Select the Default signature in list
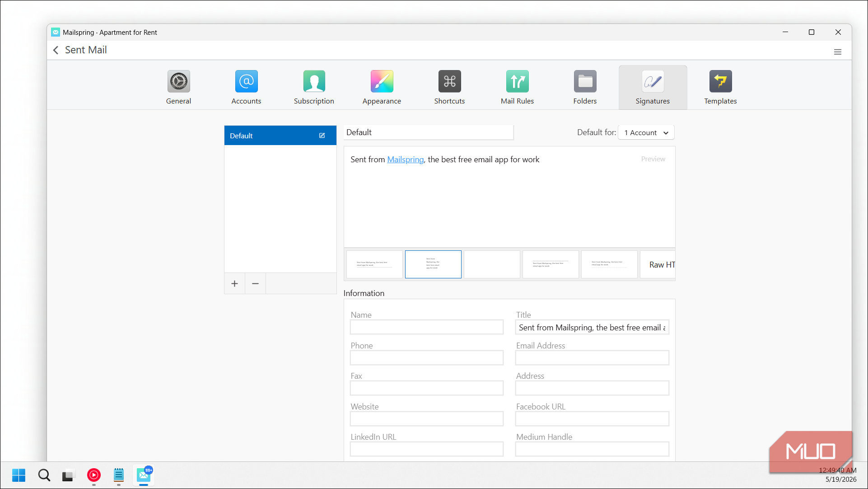Image resolution: width=868 pixels, height=489 pixels. click(x=280, y=136)
